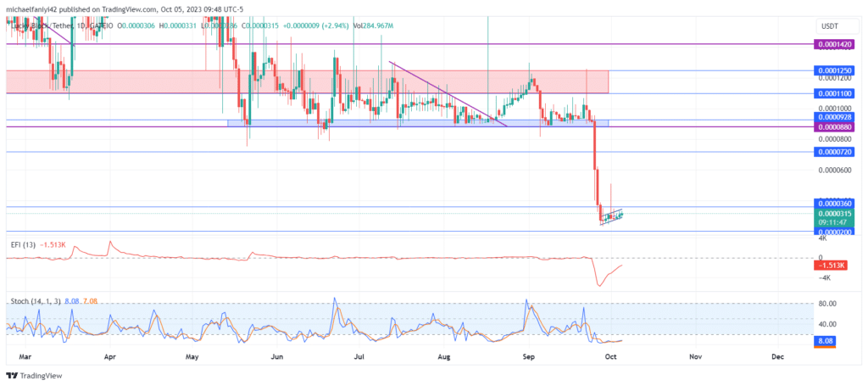Viewport: 868px width, 386px height.
Task: Click the 0.0000720 price level label
Action: click(835, 152)
